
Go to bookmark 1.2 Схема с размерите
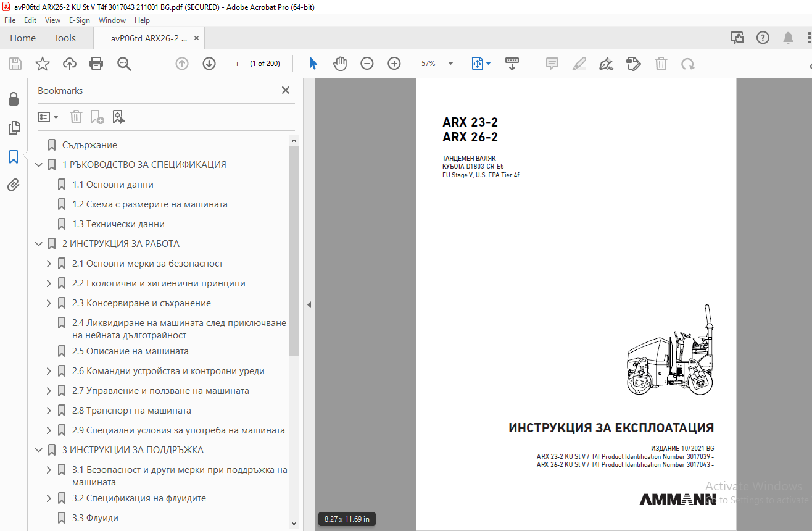point(150,204)
